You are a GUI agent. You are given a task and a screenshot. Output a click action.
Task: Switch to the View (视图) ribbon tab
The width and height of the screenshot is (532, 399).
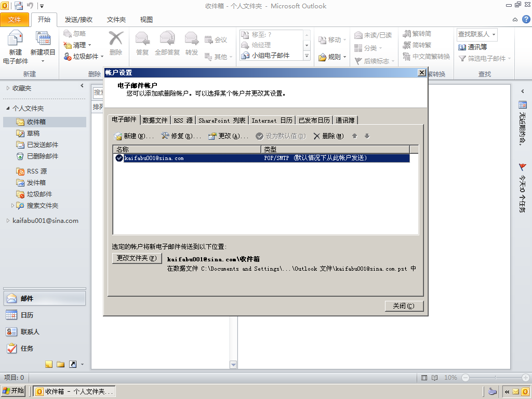pos(147,20)
